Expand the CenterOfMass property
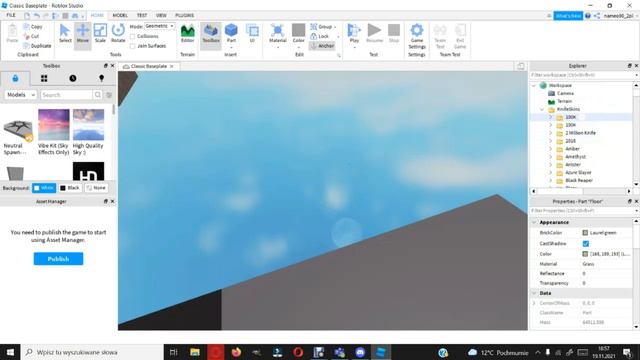 534,303
